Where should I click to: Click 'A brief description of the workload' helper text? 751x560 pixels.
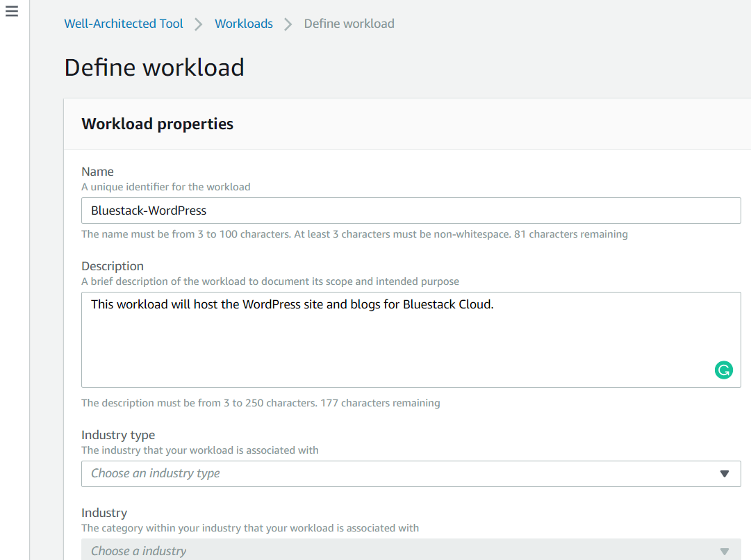270,281
